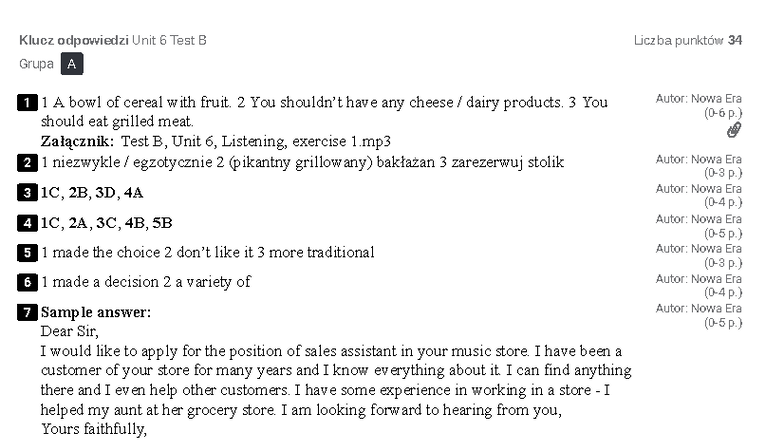Click the Sample answer heading
Image resolution: width=784 pixels, height=441 pixels.
coord(96,312)
